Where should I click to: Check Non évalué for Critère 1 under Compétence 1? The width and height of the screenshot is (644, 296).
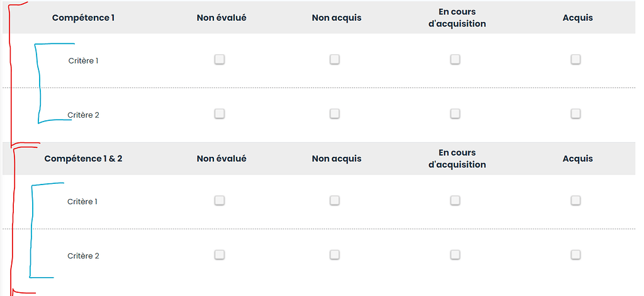[219, 59]
